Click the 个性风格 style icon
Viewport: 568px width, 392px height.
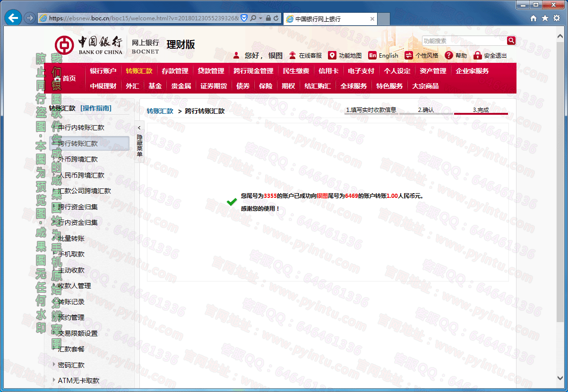click(x=409, y=55)
